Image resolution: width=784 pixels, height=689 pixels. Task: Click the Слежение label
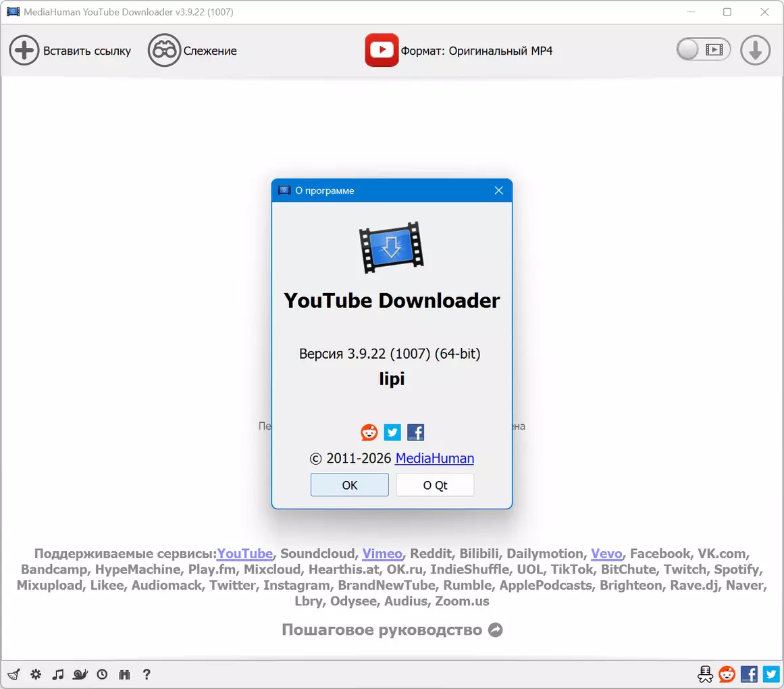[x=210, y=51]
